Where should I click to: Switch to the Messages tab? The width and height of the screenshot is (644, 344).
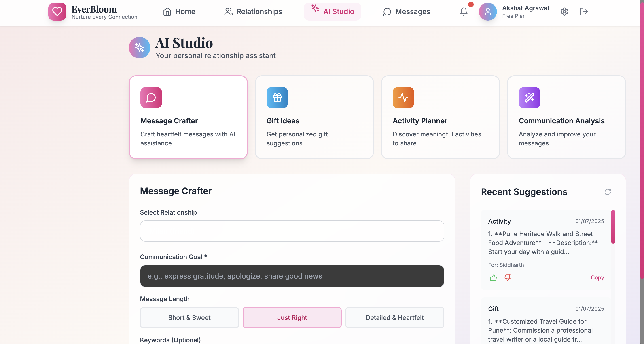pyautogui.click(x=406, y=11)
